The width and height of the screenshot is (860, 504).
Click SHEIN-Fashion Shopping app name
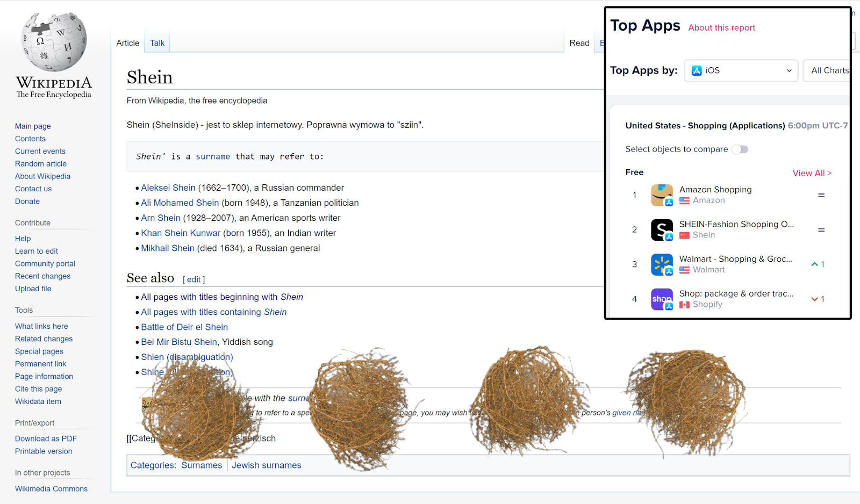pyautogui.click(x=736, y=224)
